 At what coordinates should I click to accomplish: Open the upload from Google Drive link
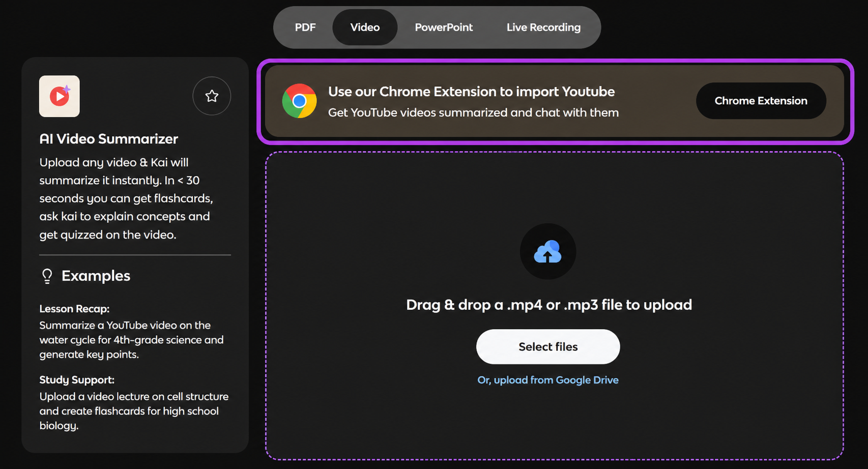[x=548, y=380]
